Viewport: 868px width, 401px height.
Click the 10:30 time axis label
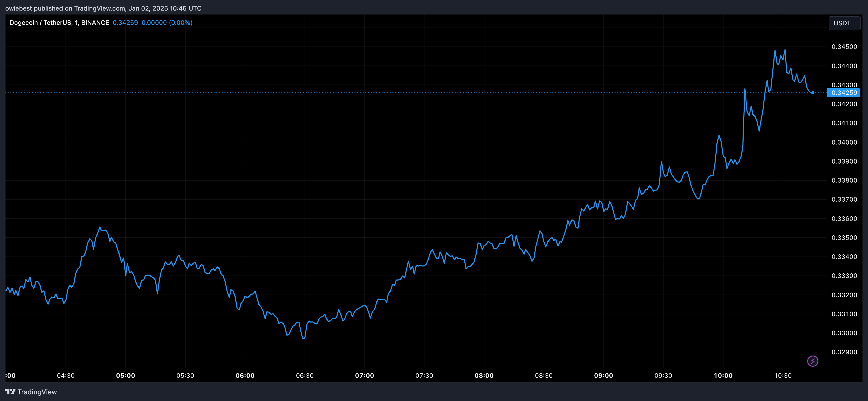[x=783, y=375]
